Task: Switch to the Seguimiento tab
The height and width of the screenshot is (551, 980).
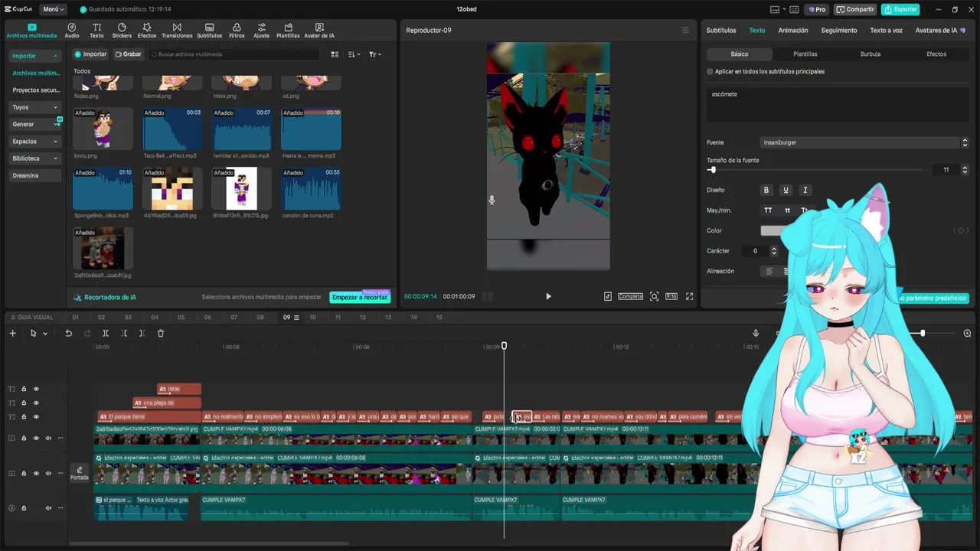Action: 839,31
